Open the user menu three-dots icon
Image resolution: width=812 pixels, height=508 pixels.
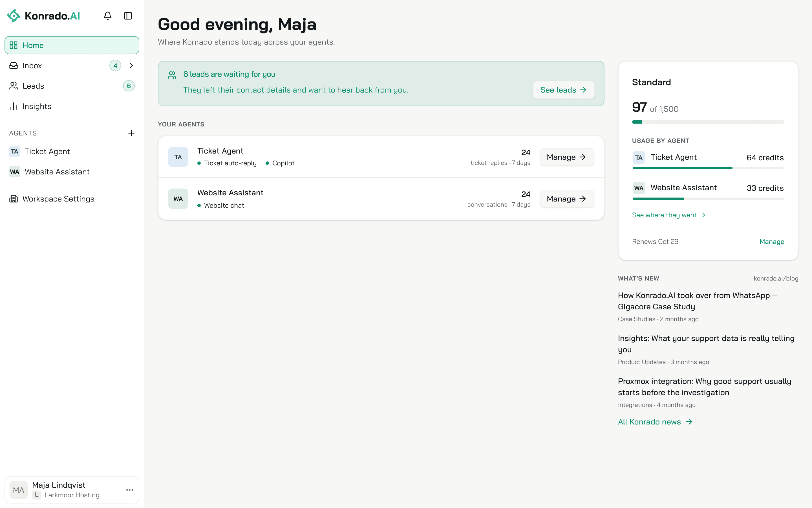(x=129, y=490)
